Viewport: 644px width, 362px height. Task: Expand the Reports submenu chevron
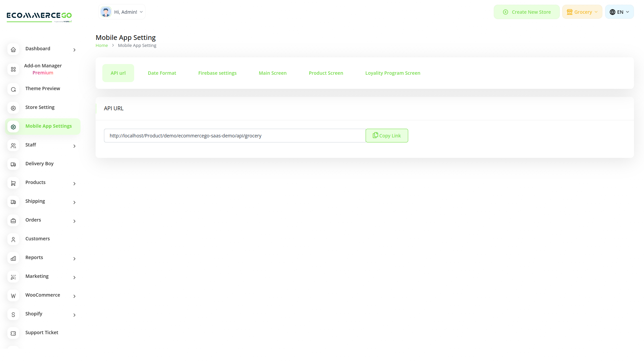coord(74,258)
